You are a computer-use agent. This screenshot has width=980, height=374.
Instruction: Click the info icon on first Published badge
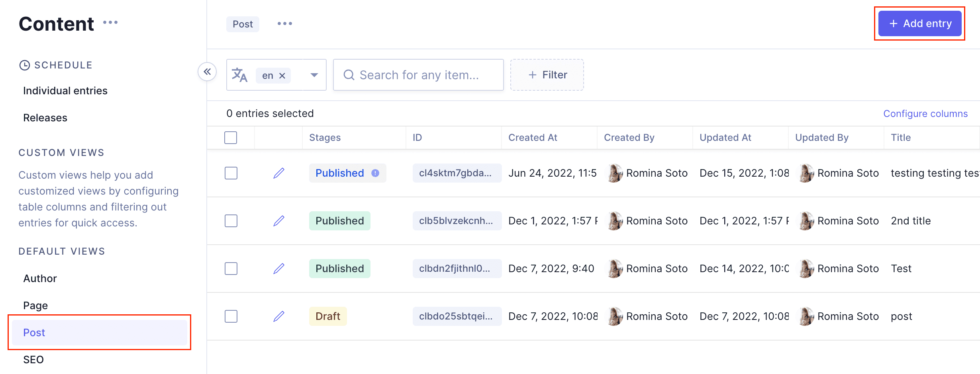375,173
